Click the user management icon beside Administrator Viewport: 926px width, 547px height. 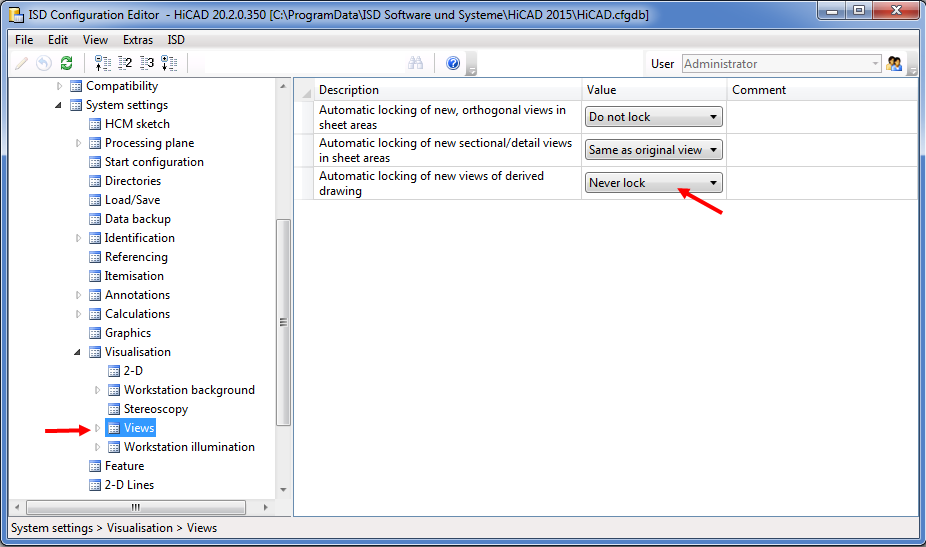[894, 64]
